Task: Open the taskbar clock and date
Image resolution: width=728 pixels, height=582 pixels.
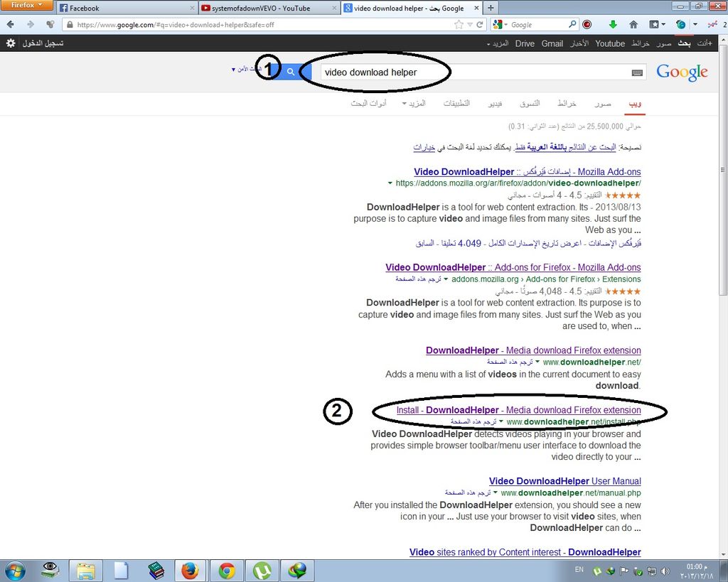Action: pyautogui.click(x=697, y=571)
